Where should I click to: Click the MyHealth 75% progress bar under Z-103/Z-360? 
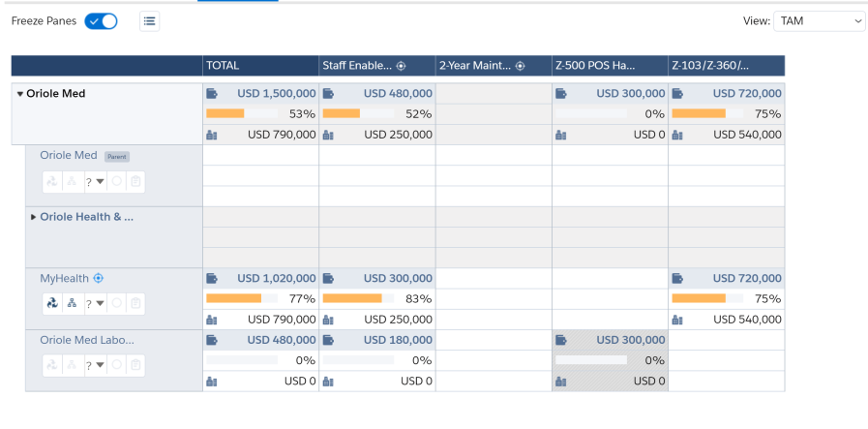pyautogui.click(x=707, y=298)
